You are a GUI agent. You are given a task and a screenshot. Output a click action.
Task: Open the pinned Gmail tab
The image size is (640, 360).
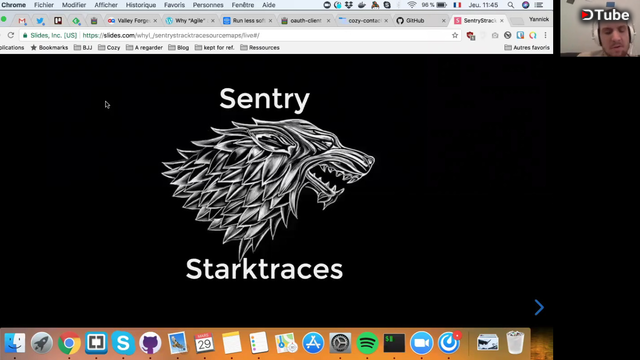pyautogui.click(x=22, y=20)
